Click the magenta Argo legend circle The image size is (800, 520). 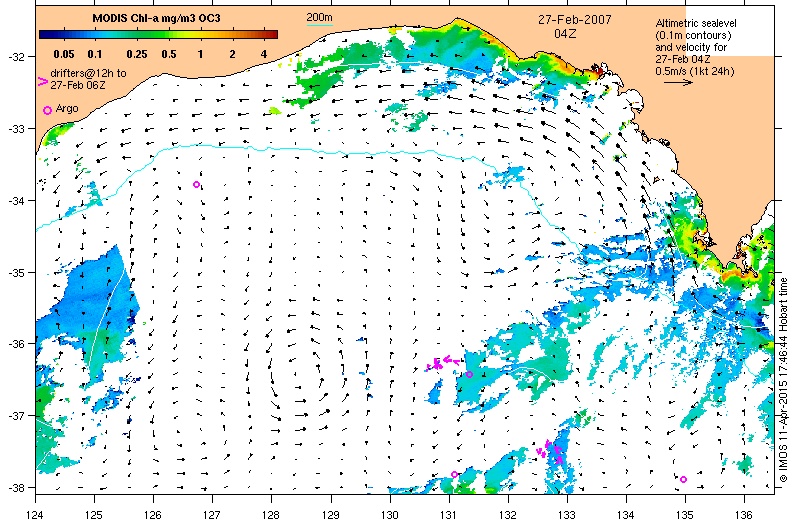click(47, 110)
